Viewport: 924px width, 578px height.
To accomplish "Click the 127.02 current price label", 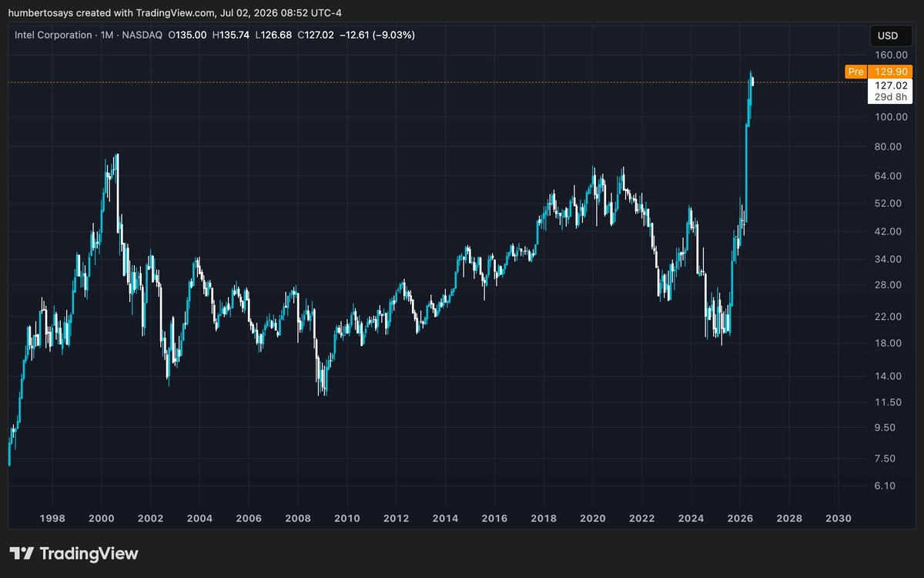I will click(889, 85).
